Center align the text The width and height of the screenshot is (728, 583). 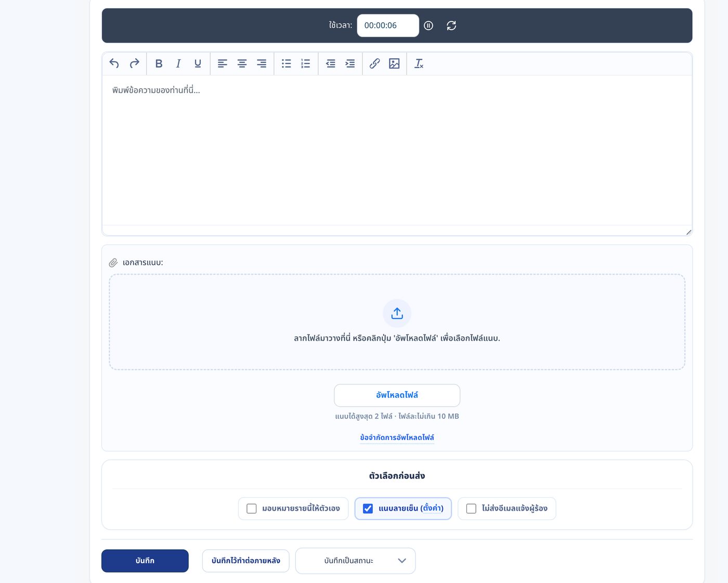(x=242, y=63)
